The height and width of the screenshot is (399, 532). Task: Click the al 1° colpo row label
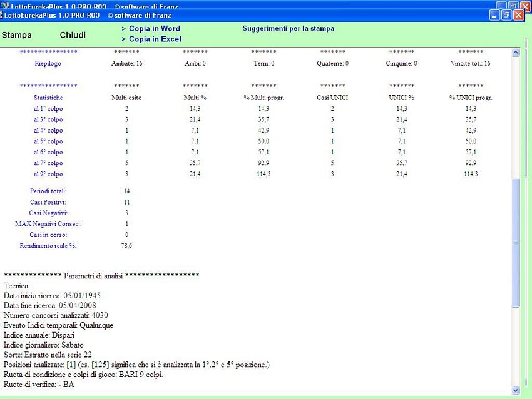[48, 109]
